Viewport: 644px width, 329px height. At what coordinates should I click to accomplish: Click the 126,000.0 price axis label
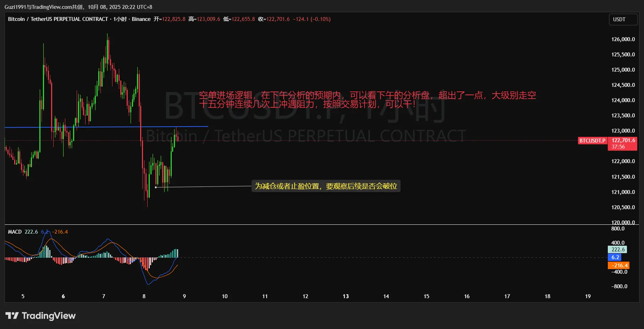[623, 39]
